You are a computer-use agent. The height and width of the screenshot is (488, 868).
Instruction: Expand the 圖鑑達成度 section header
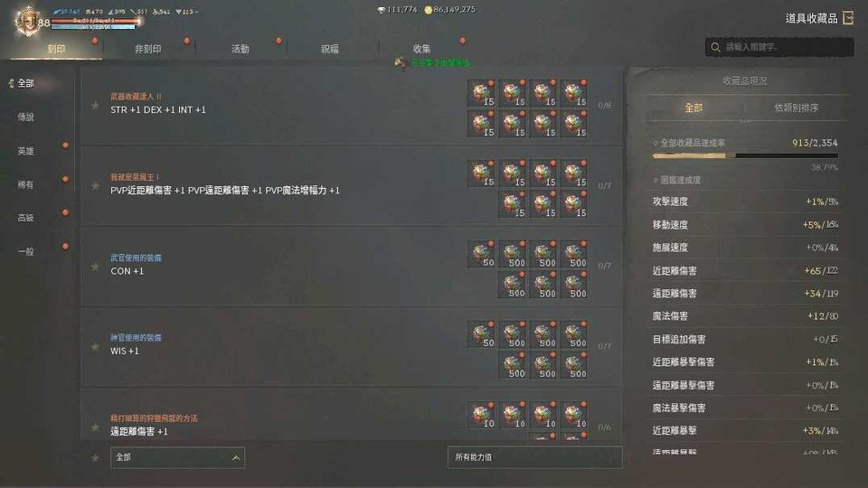pos(676,180)
